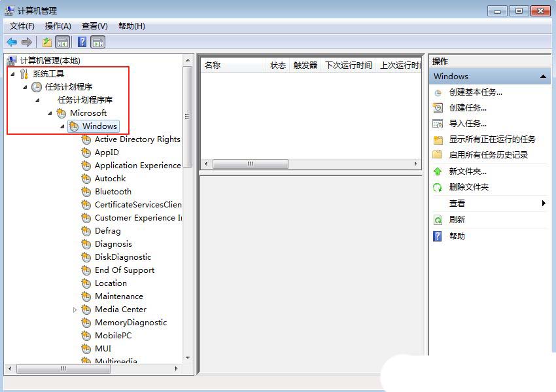Click 删除文件夹 to delete the folder
556x392 pixels.
pos(469,187)
